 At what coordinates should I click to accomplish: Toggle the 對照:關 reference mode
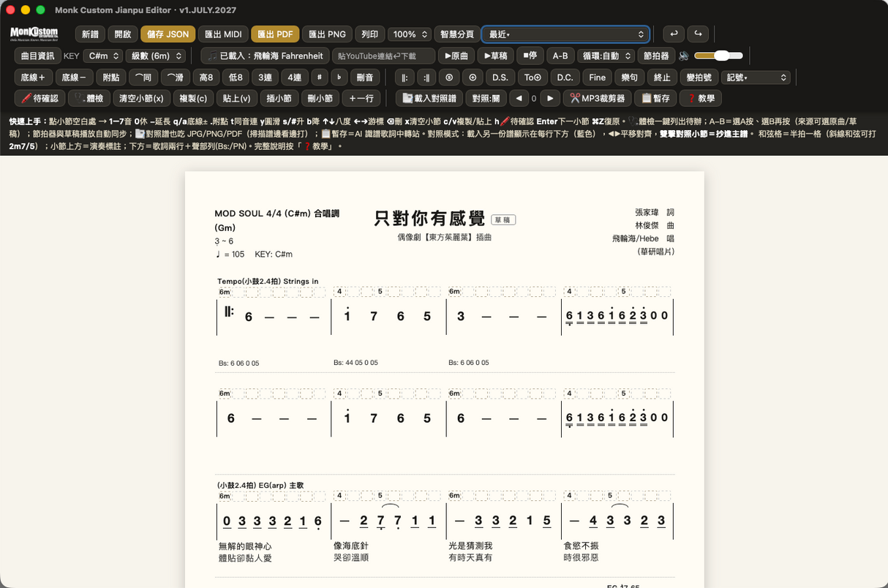click(x=486, y=98)
